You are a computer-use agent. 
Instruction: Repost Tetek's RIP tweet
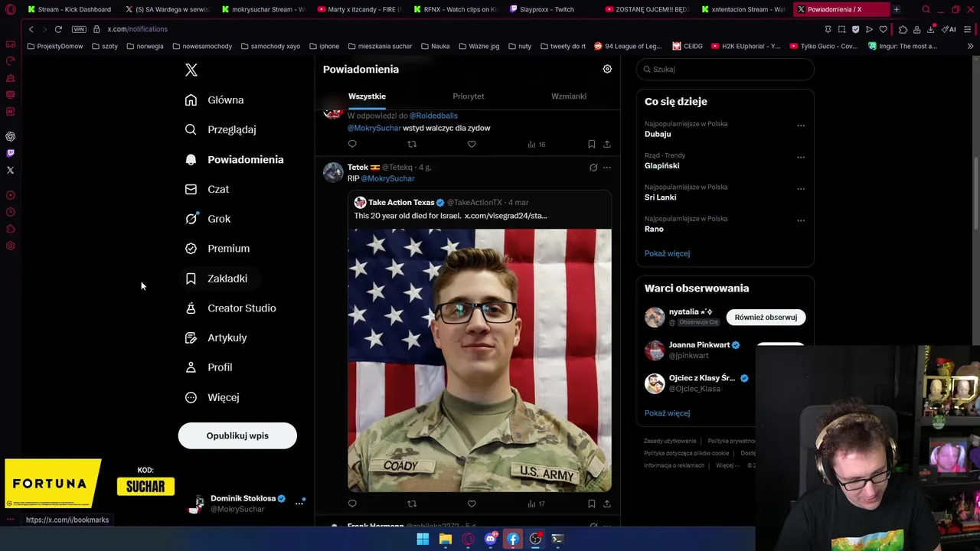pyautogui.click(x=412, y=504)
